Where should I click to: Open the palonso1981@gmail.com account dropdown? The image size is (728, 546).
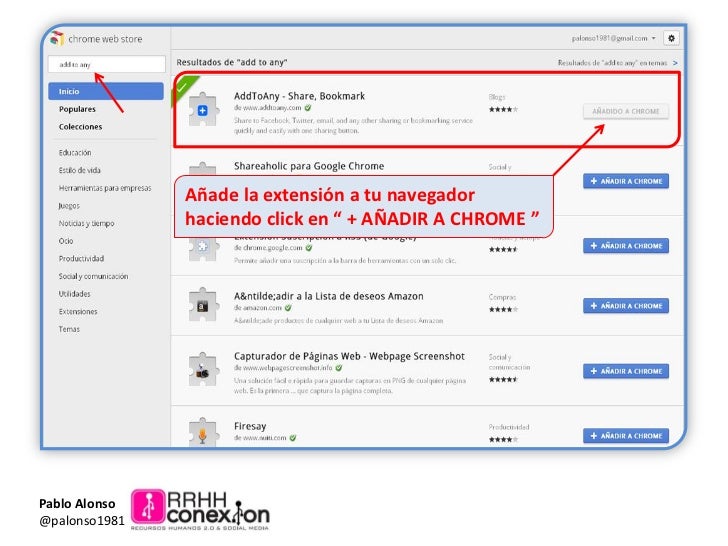(x=613, y=38)
